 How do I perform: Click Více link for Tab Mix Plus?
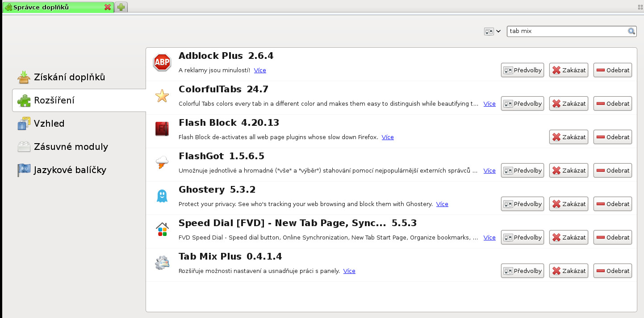[x=349, y=271]
